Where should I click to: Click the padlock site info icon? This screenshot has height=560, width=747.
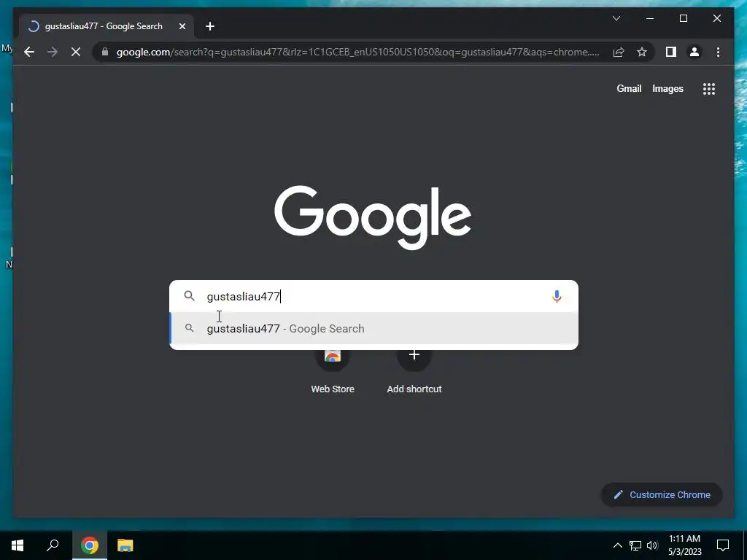tap(105, 52)
